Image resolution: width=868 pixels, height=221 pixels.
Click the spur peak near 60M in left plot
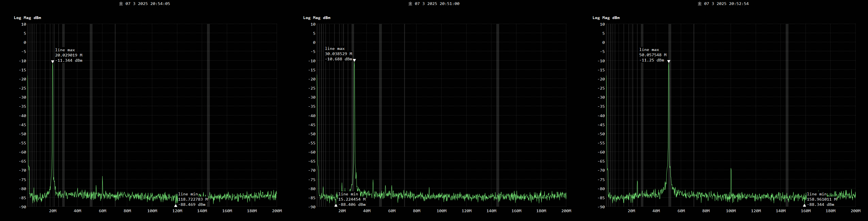coord(102,177)
